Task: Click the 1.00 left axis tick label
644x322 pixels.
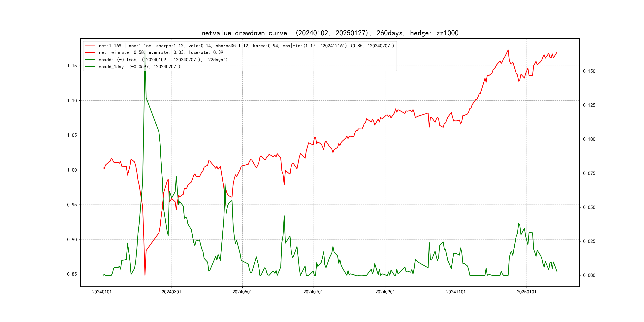Action: 72,170
